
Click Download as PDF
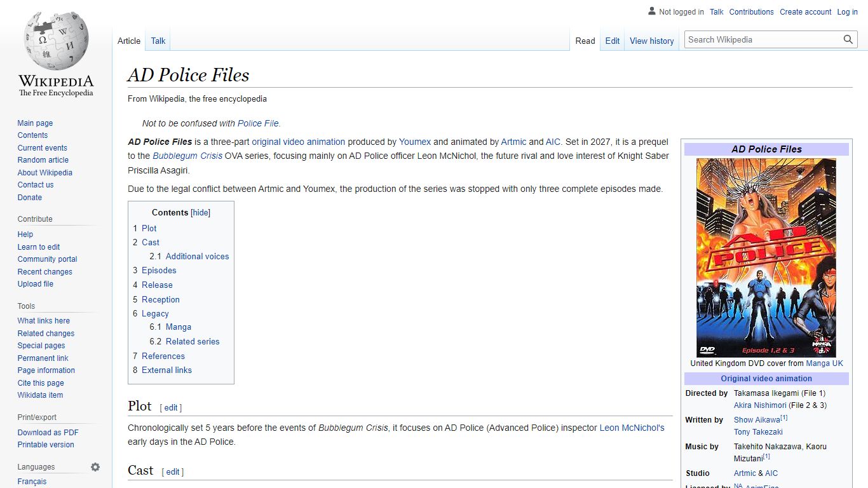click(48, 433)
